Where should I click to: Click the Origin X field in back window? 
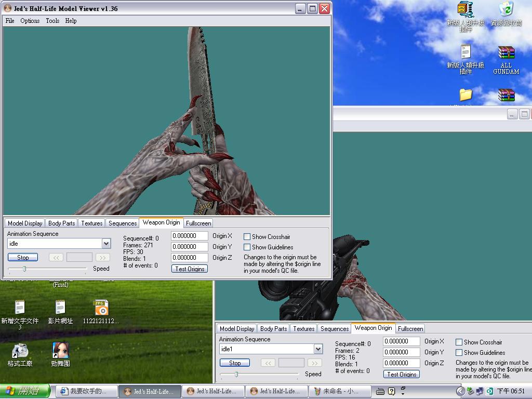(402, 341)
